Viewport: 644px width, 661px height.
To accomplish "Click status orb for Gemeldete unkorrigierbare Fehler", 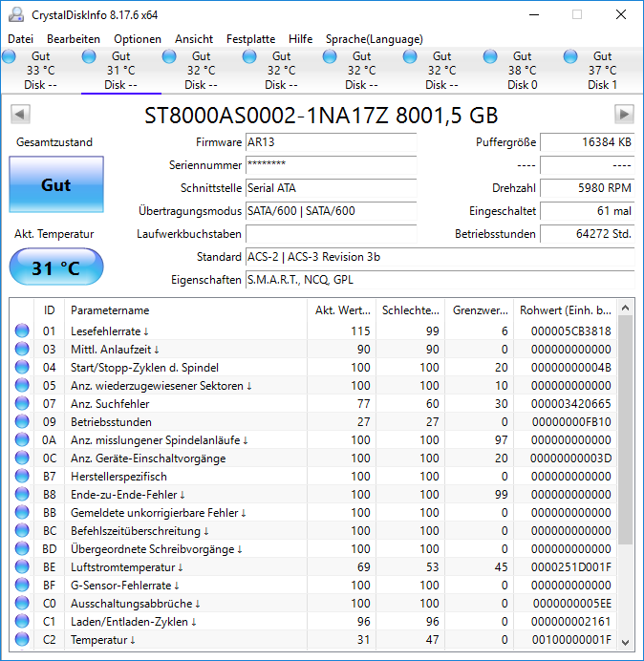I will pyautogui.click(x=22, y=512).
